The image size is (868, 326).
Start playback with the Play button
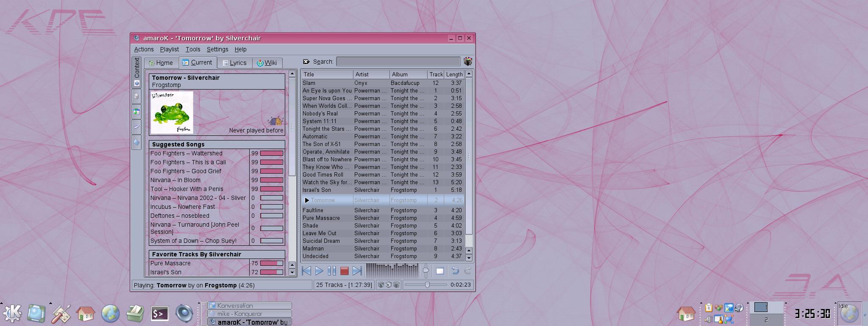(x=319, y=271)
